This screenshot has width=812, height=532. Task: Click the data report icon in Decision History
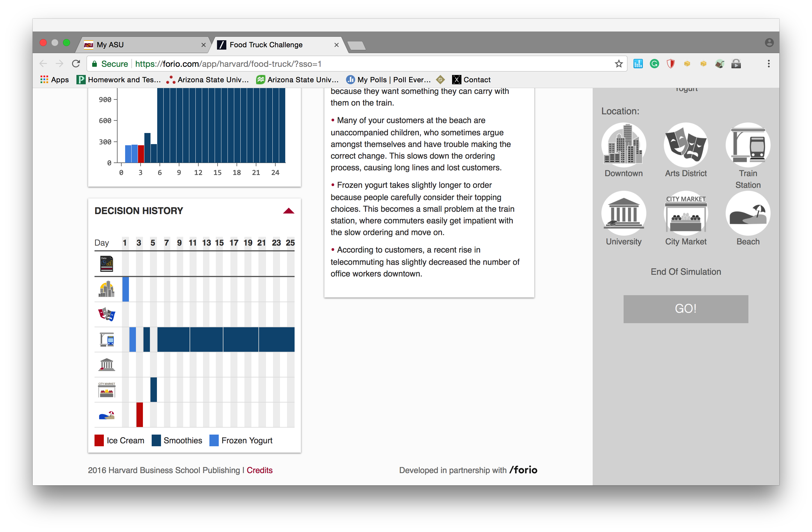(106, 263)
